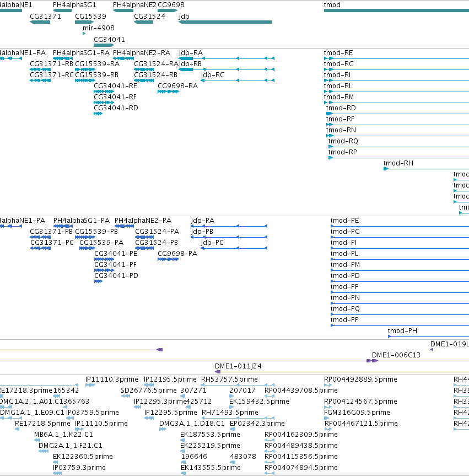The width and height of the screenshot is (469, 476).
Task: Select the CG34041 gene bar
Action: (x=104, y=45)
